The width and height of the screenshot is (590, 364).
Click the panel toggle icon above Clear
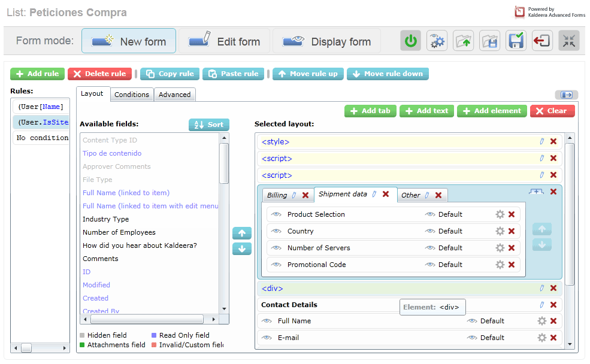(x=566, y=95)
